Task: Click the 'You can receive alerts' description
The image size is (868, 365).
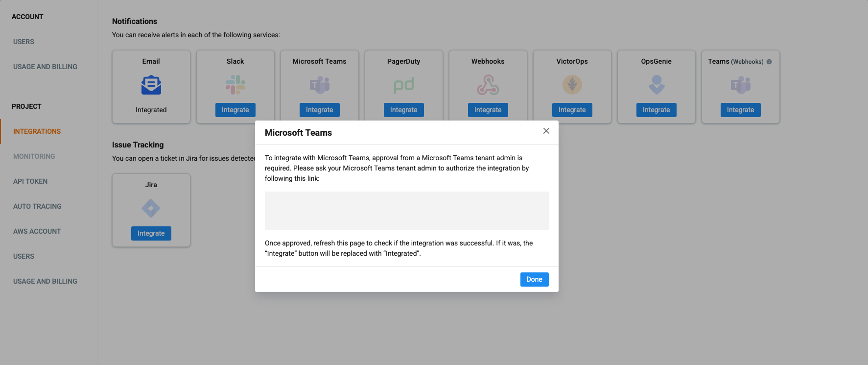Action: tap(196, 35)
